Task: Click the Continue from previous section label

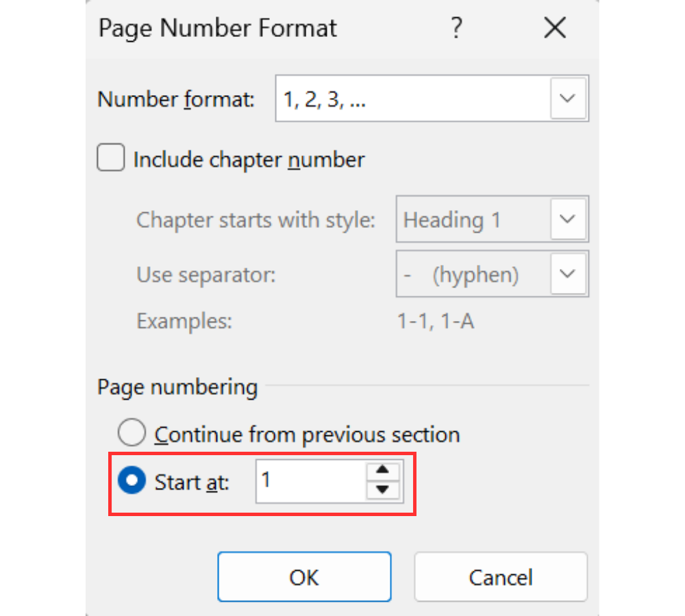Action: (307, 435)
